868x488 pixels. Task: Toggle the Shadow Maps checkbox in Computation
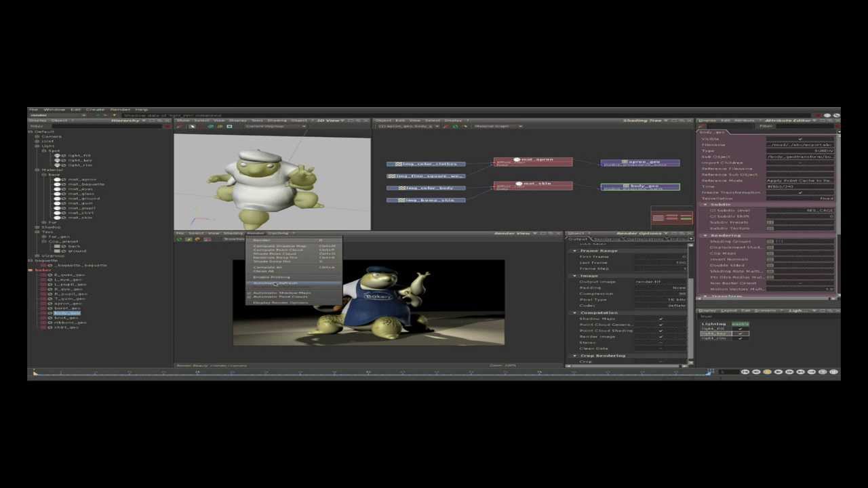point(660,319)
